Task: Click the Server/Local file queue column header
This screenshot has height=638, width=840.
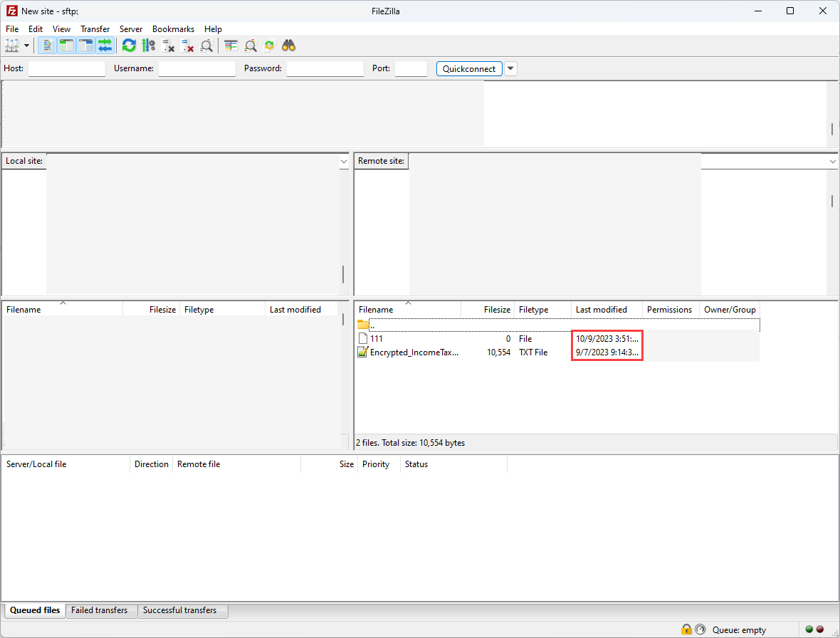Action: (x=66, y=464)
